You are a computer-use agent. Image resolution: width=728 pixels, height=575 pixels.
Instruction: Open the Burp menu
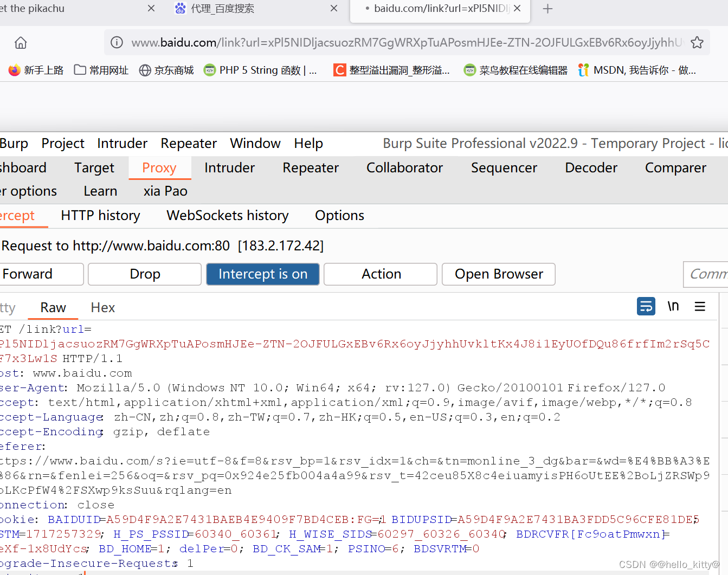[x=14, y=143]
